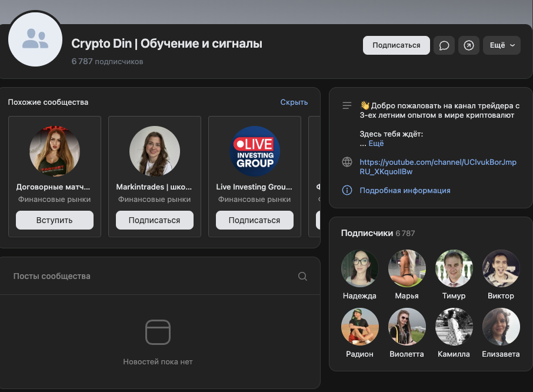Expand the Ещё dropdown menu
This screenshot has width=533, height=392.
point(502,45)
